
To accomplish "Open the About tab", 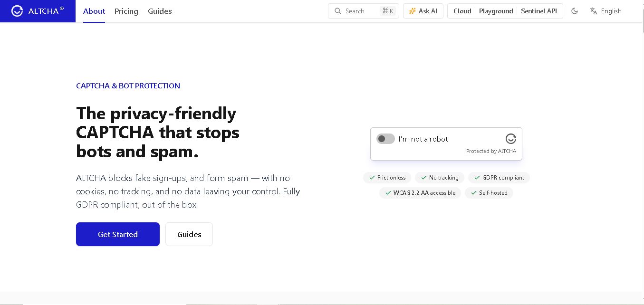I will point(94,11).
